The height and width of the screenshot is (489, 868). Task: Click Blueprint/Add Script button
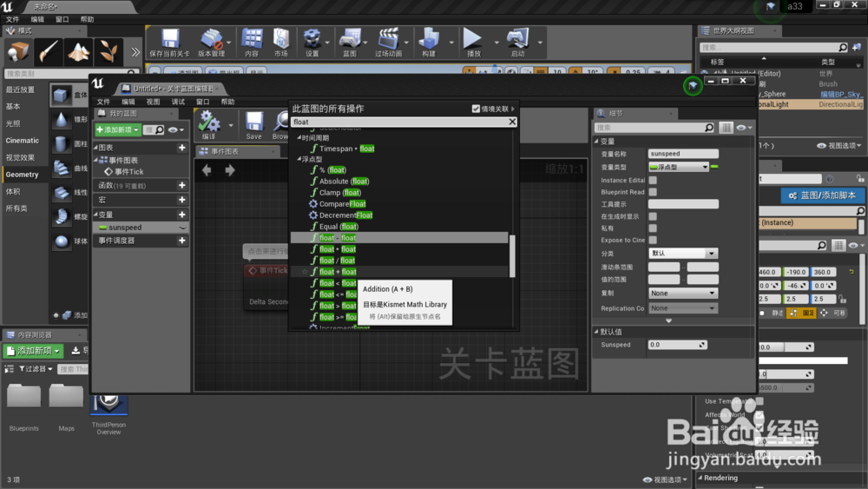tap(822, 195)
